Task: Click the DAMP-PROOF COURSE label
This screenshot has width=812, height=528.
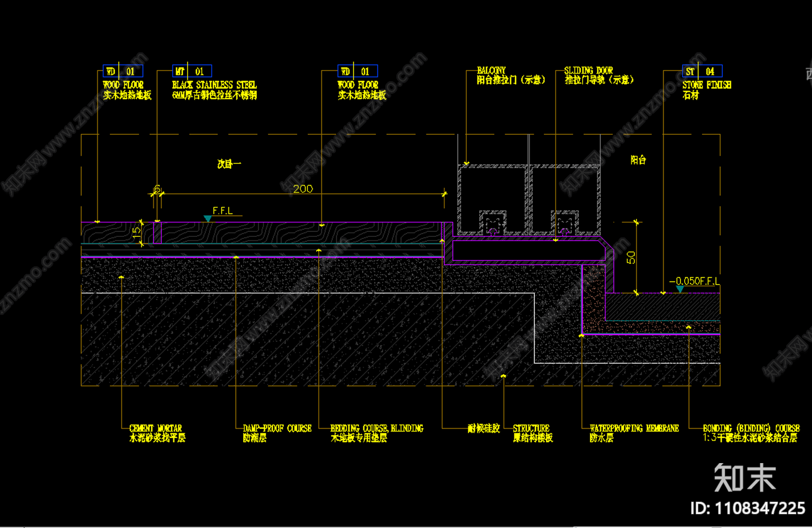Action: point(277,429)
